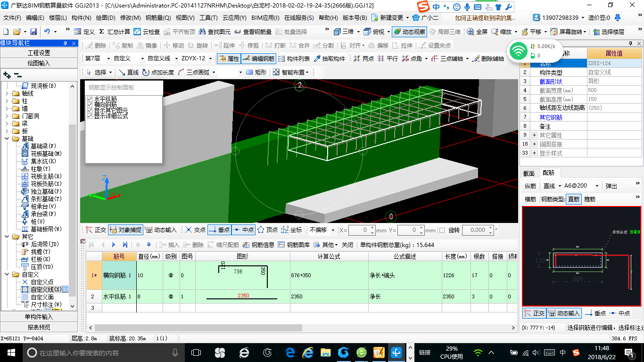Select the 箍筋 rebar type tab
Viewport: 644px width, 362px height.
click(x=589, y=199)
